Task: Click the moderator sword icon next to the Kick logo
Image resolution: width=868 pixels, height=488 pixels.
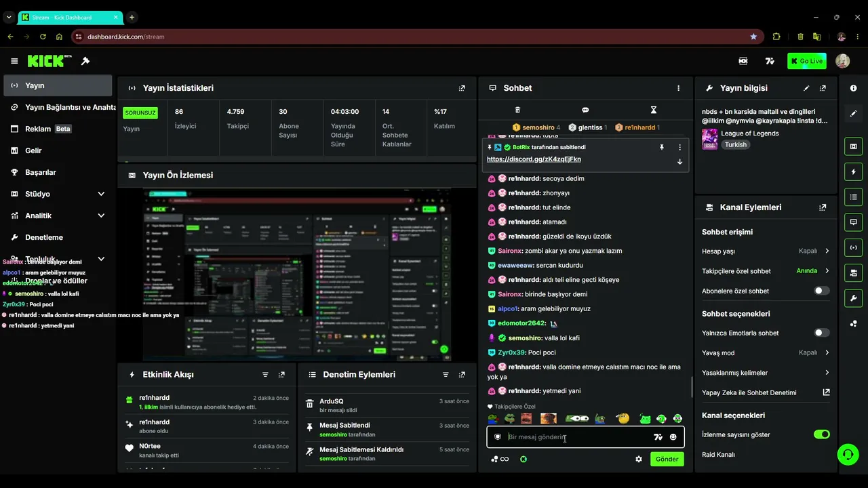Action: coord(85,61)
